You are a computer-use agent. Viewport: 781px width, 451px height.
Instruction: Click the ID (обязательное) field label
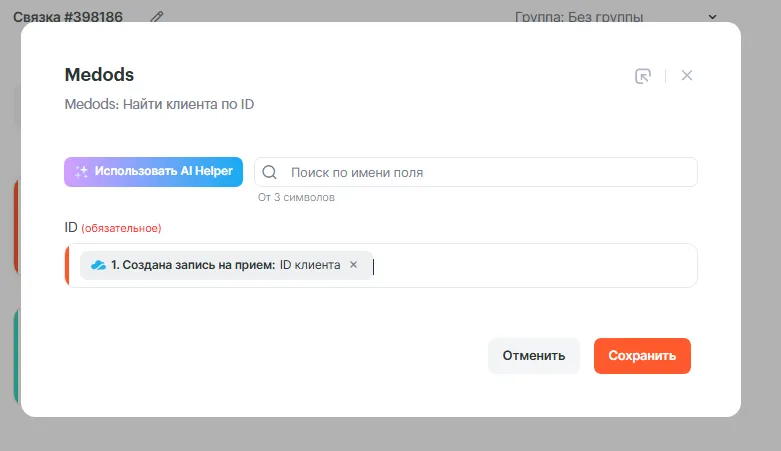pyautogui.click(x=112, y=228)
